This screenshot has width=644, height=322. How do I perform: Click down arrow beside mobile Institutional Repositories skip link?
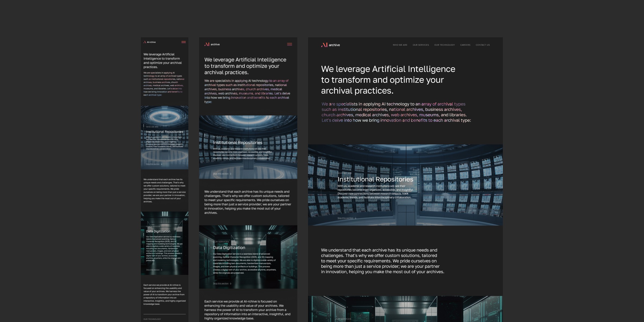[x=162, y=164]
